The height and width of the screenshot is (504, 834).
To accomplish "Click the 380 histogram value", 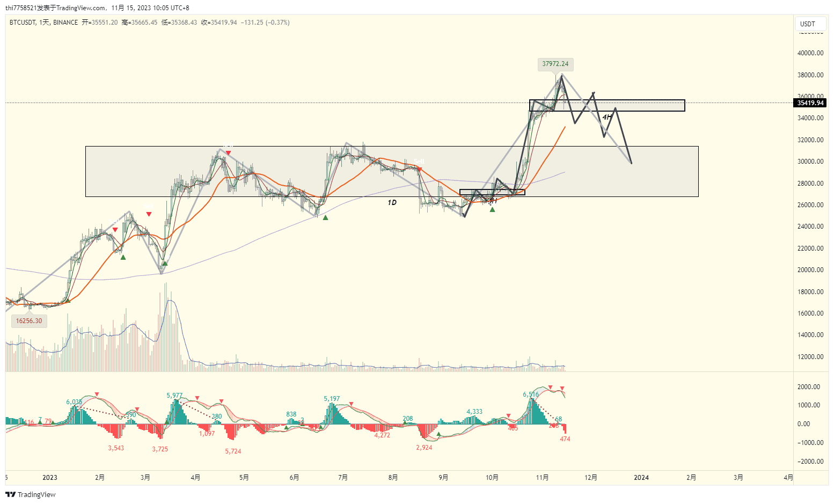I will (x=217, y=417).
